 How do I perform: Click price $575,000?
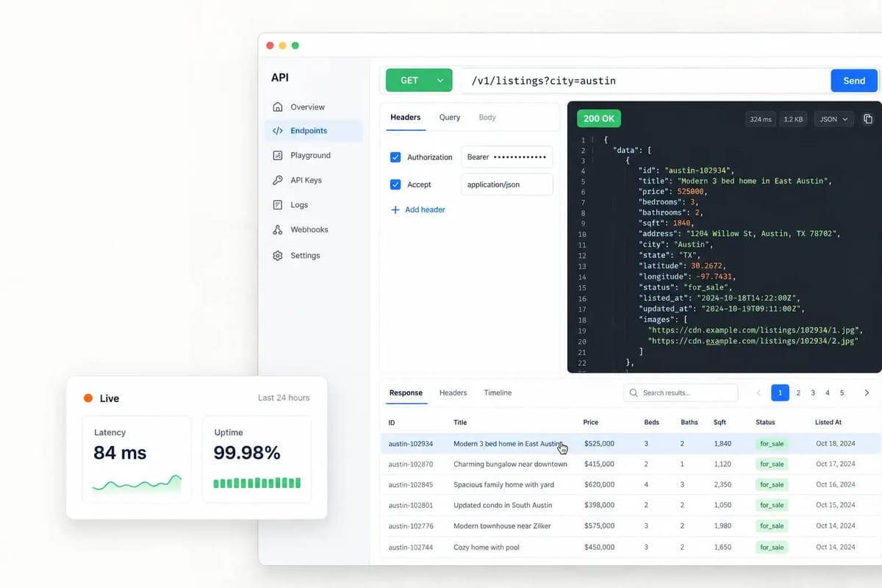[599, 526]
